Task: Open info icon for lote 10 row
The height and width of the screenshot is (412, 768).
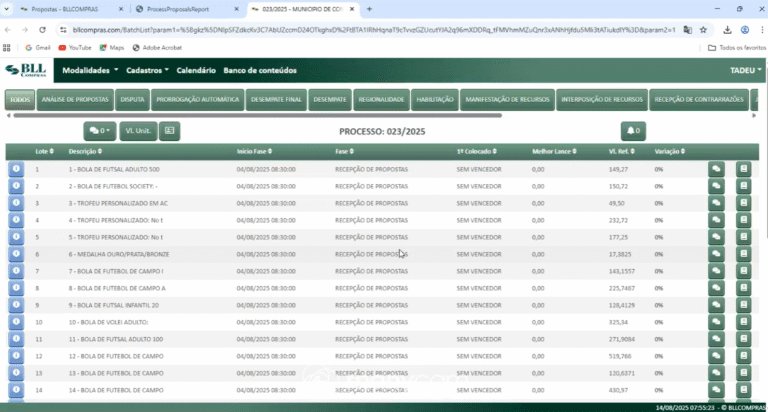Action: 16,322
